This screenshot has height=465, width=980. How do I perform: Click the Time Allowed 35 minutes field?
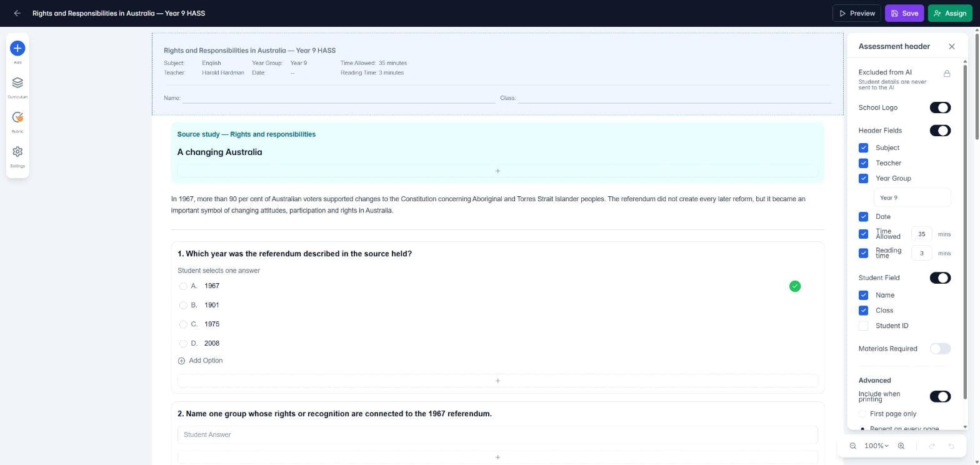coord(921,234)
